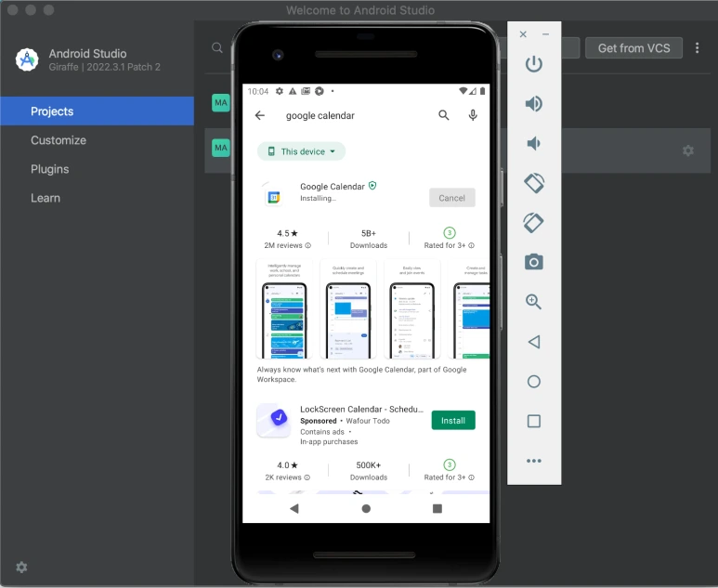
Task: Expand the This device filter dropdown
Action: tap(301, 151)
